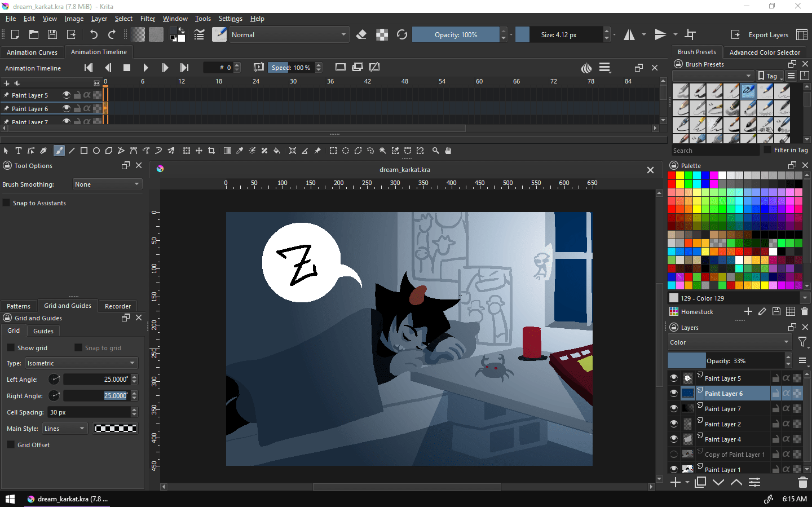Adjust the layer Opacity 33% slider
This screenshot has width=812, height=507.
pos(726,361)
